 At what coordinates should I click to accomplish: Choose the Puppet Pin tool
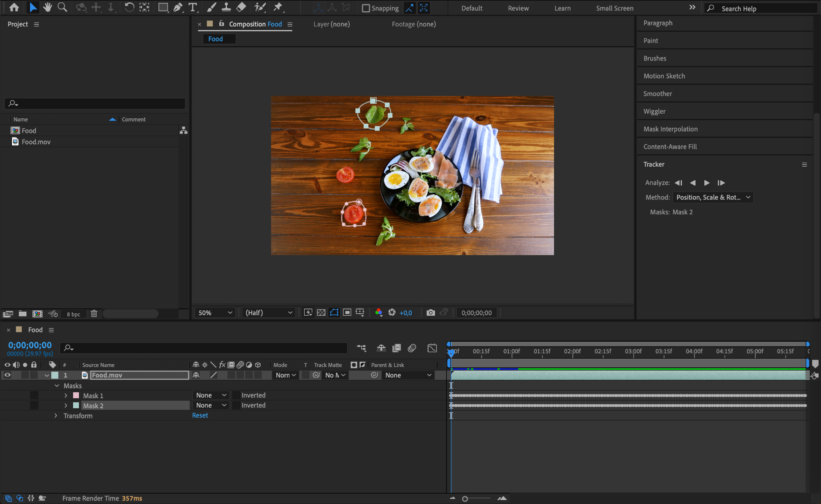[x=278, y=7]
